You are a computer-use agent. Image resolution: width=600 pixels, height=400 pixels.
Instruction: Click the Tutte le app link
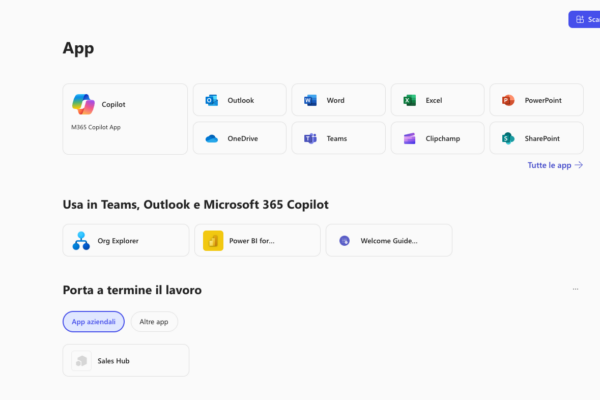(555, 165)
